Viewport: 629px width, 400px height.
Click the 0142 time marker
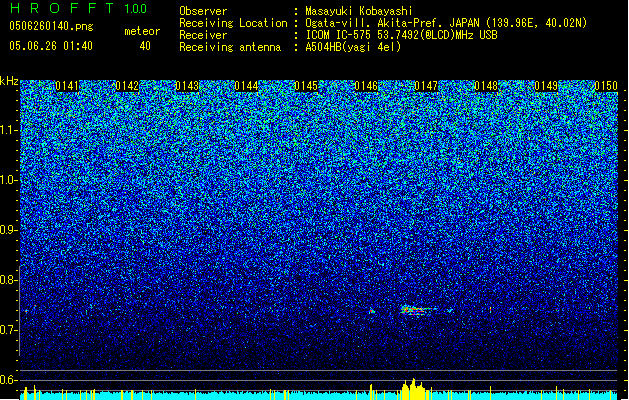127,86
